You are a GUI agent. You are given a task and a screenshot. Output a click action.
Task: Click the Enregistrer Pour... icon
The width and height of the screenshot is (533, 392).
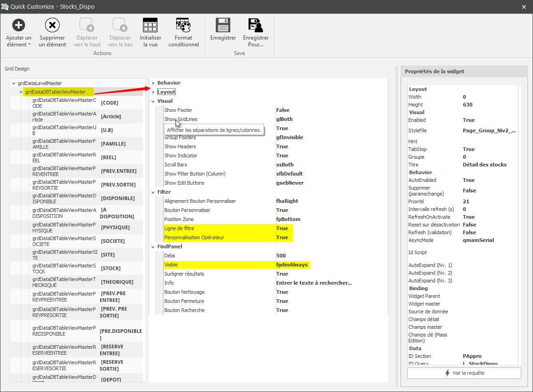(x=255, y=25)
